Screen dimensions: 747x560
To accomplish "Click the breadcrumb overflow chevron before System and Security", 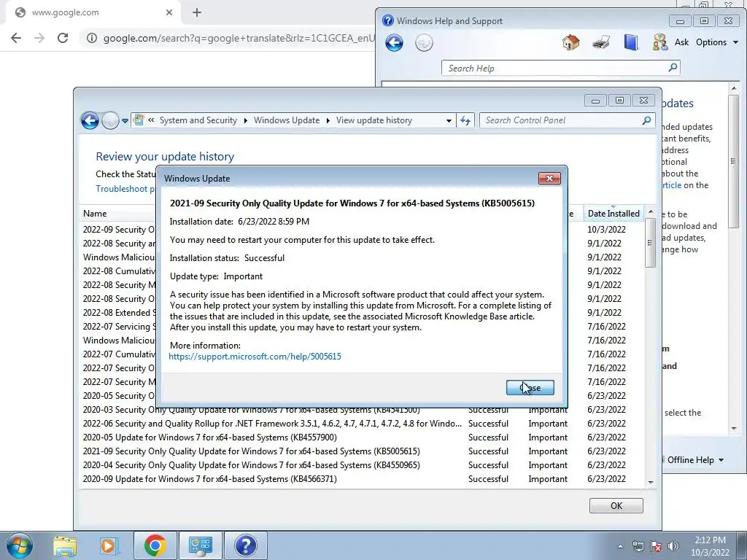I will [x=151, y=120].
